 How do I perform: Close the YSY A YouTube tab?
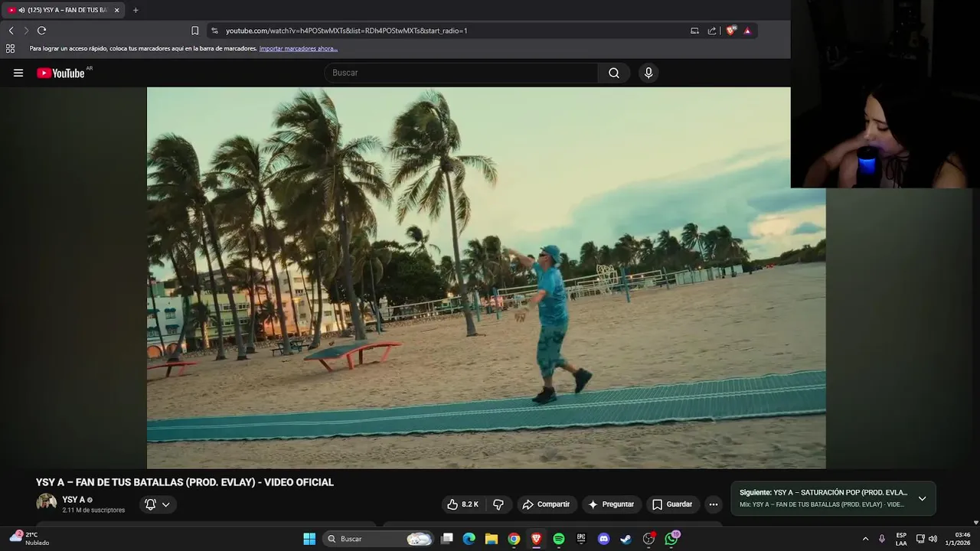point(116,10)
